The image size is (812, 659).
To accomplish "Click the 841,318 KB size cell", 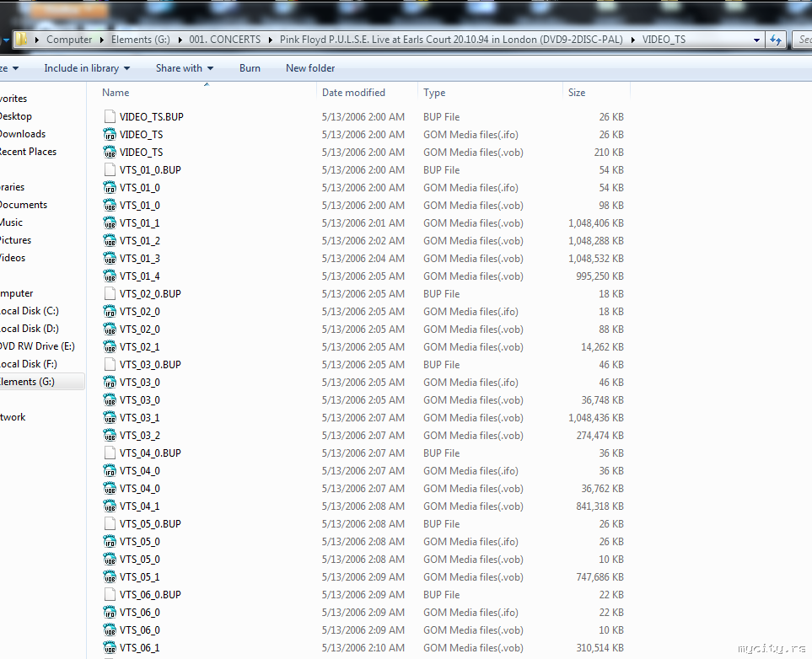I will click(600, 506).
